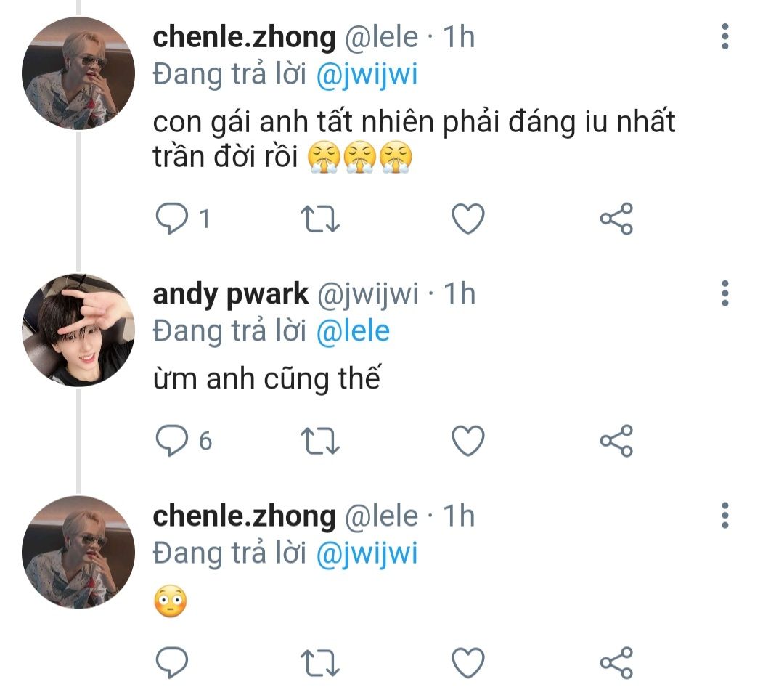The width and height of the screenshot is (784, 695).
Task: Open more options for andy pwark's tweet
Action: [x=724, y=293]
